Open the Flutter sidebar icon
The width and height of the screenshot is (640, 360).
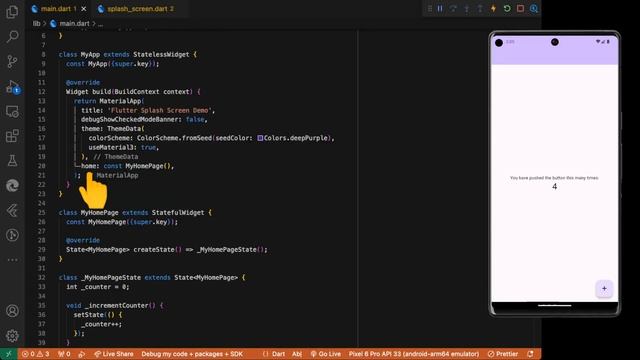12,211
